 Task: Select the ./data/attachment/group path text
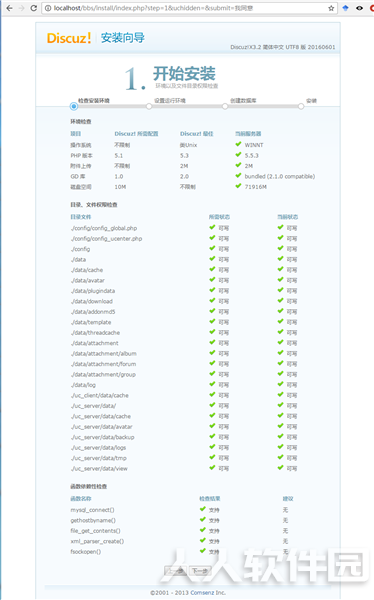click(x=103, y=374)
